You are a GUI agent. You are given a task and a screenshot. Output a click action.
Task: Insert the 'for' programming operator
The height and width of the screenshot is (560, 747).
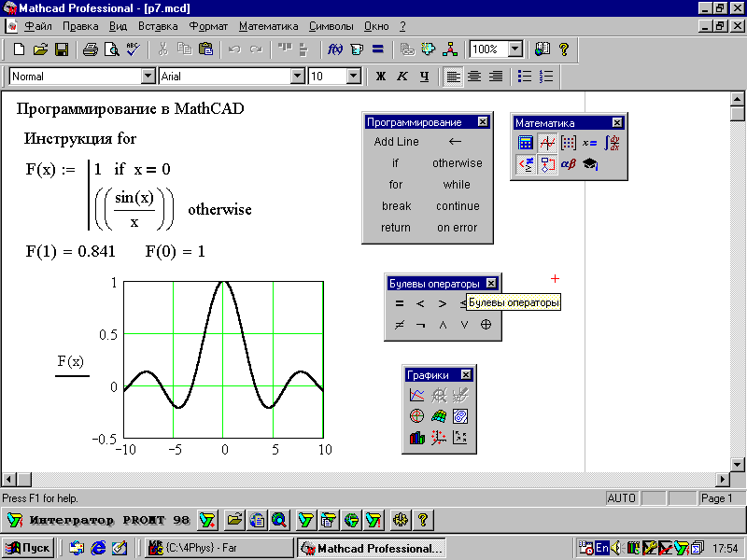tap(395, 185)
